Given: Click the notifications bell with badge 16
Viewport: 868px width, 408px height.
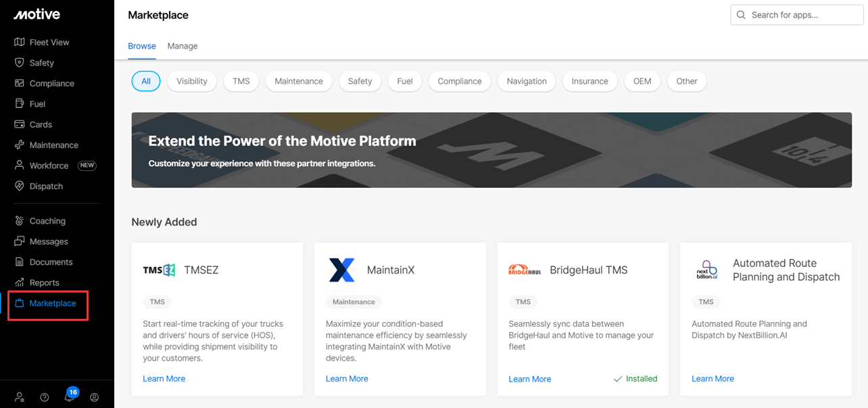Looking at the screenshot, I should point(69,397).
